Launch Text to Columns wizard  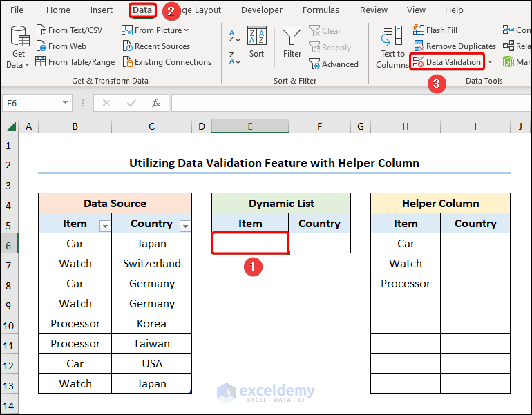click(392, 47)
